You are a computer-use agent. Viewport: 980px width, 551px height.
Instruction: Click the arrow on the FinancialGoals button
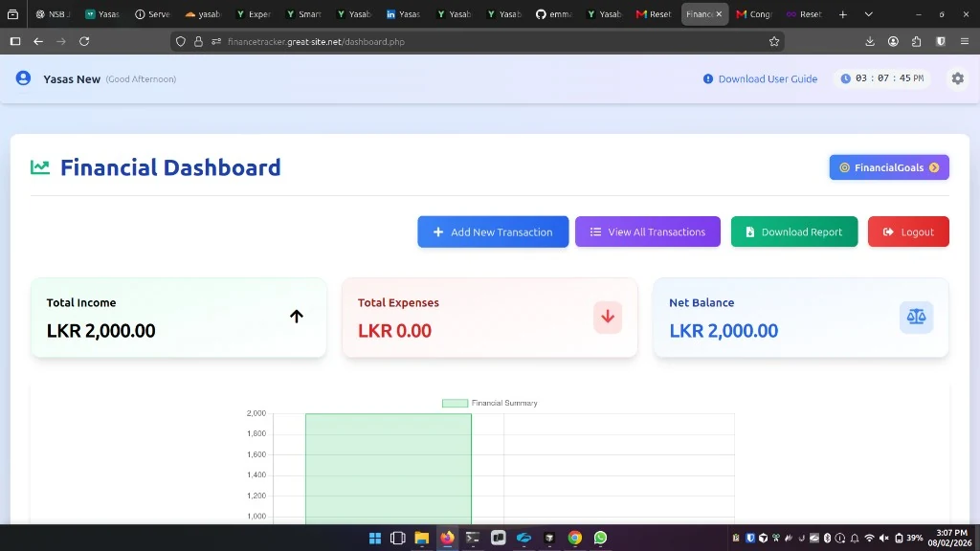(x=934, y=167)
